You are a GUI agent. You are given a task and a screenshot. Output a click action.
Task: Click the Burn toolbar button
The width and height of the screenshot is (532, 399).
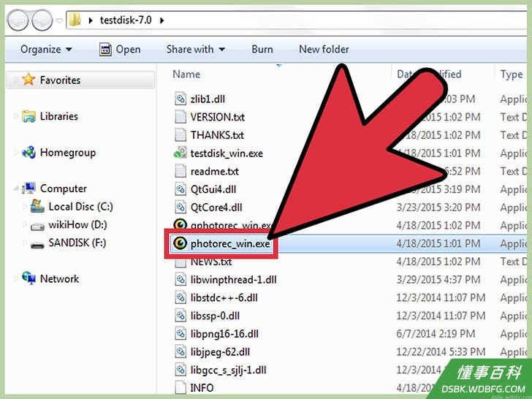[x=262, y=50]
